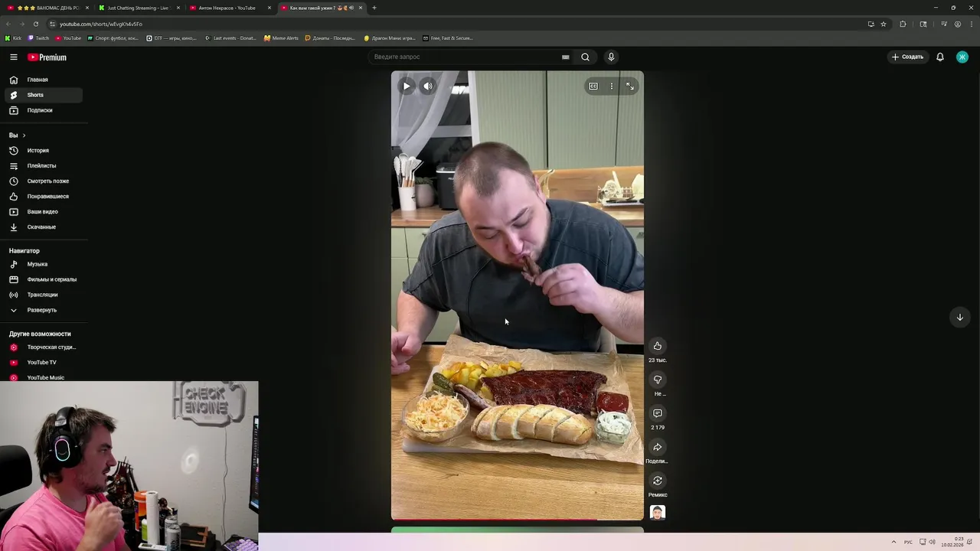Share the Short via Поделиться
980x551 pixels.
658,447
